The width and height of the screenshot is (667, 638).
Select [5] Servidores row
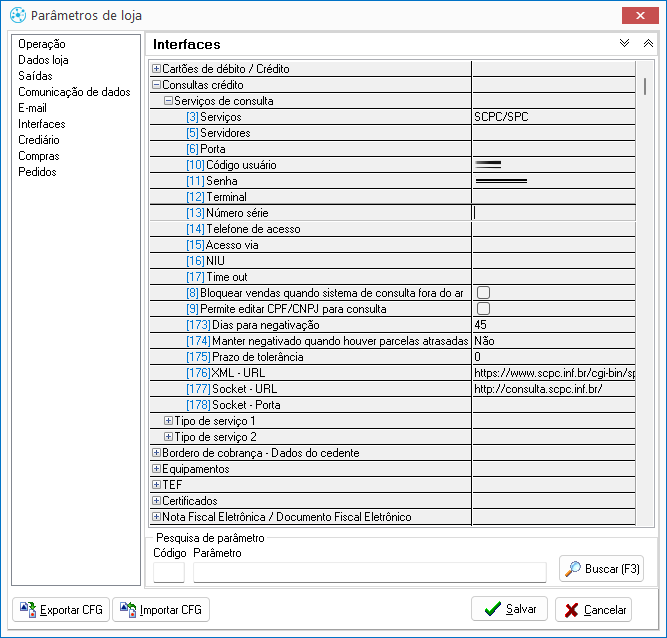(x=310, y=133)
